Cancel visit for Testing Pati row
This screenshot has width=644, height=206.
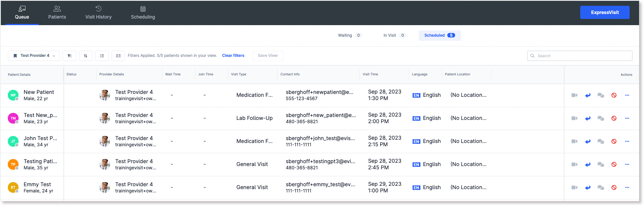click(x=614, y=164)
